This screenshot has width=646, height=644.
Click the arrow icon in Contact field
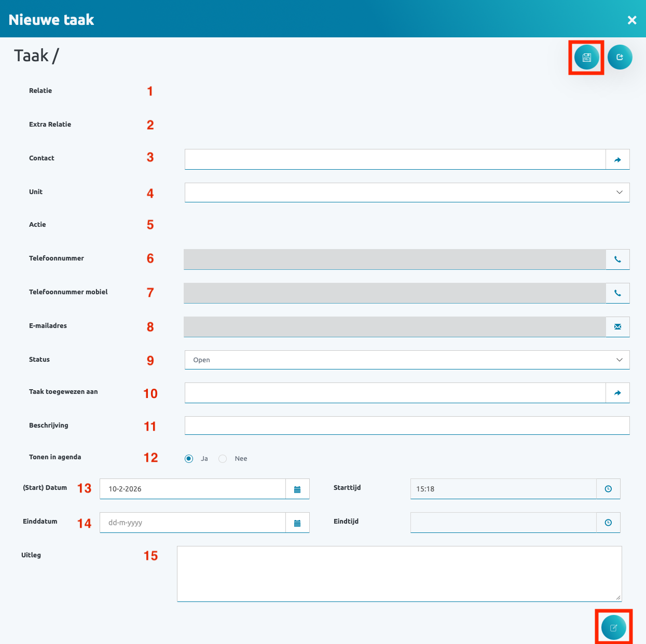tap(617, 160)
